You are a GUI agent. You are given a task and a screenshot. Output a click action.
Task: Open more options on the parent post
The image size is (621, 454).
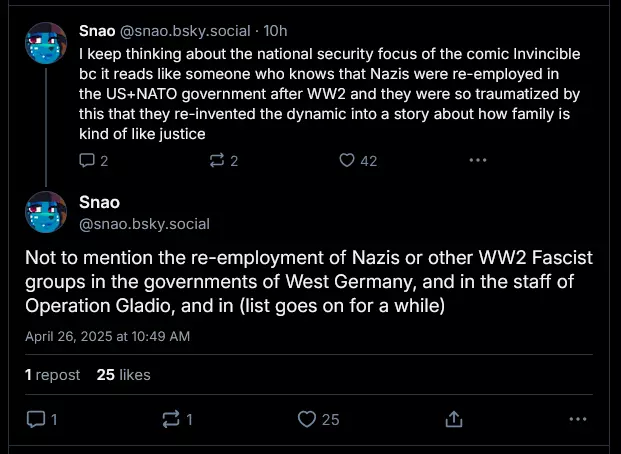point(478,160)
